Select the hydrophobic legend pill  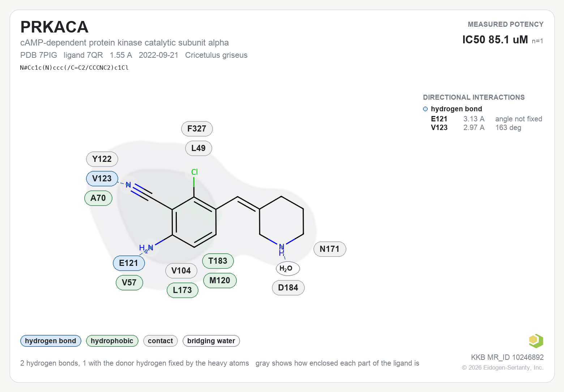click(x=112, y=341)
